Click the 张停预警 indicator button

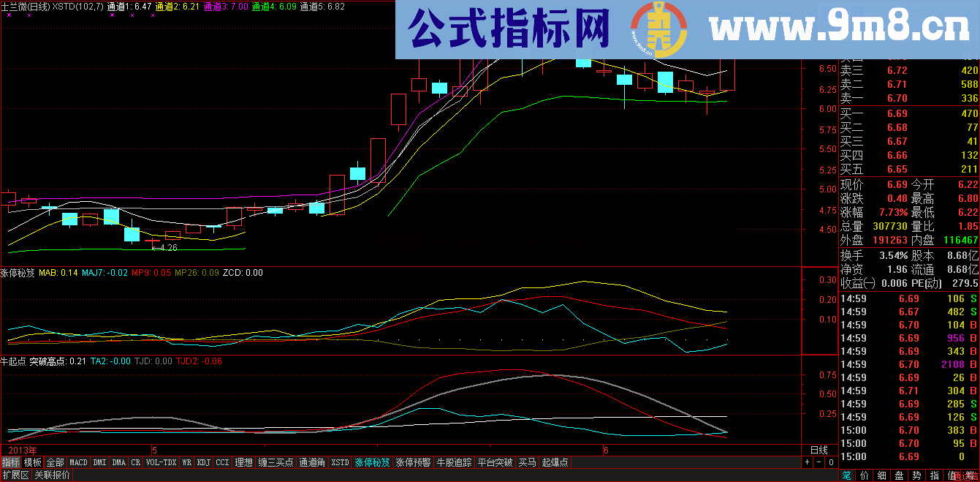pos(413,462)
